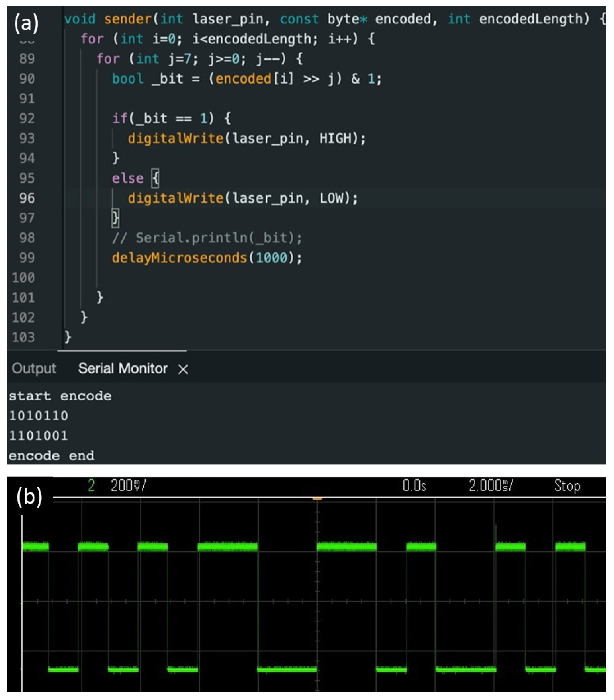The width and height of the screenshot is (614, 700).
Task: Click digitalWrite with LOW on line 96
Action: [x=175, y=198]
